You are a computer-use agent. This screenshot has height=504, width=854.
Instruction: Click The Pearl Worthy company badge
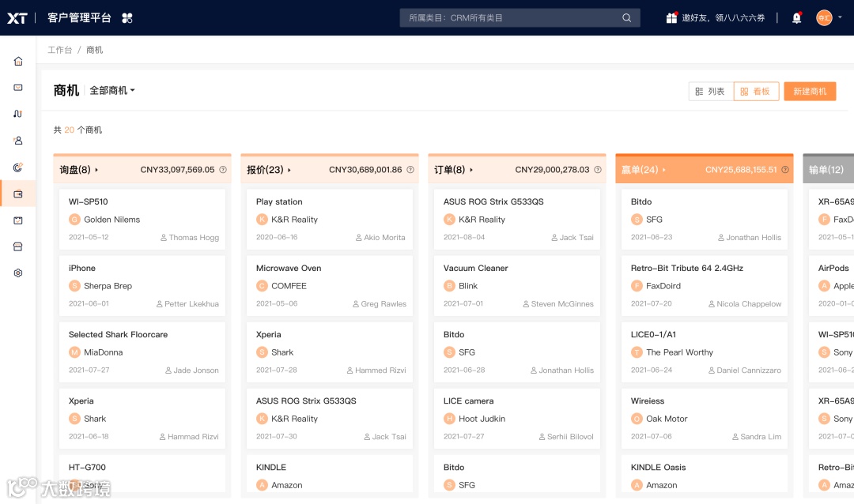(x=637, y=352)
